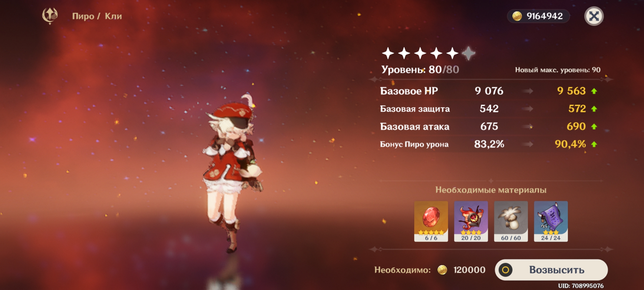Tap the Pyro element emblem icon
Image resolution: width=644 pixels, height=290 pixels.
50,16
